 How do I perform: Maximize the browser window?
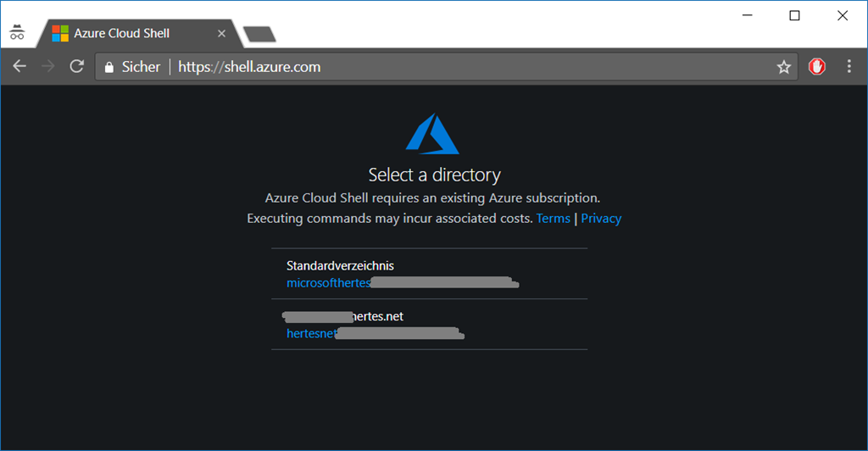[794, 15]
